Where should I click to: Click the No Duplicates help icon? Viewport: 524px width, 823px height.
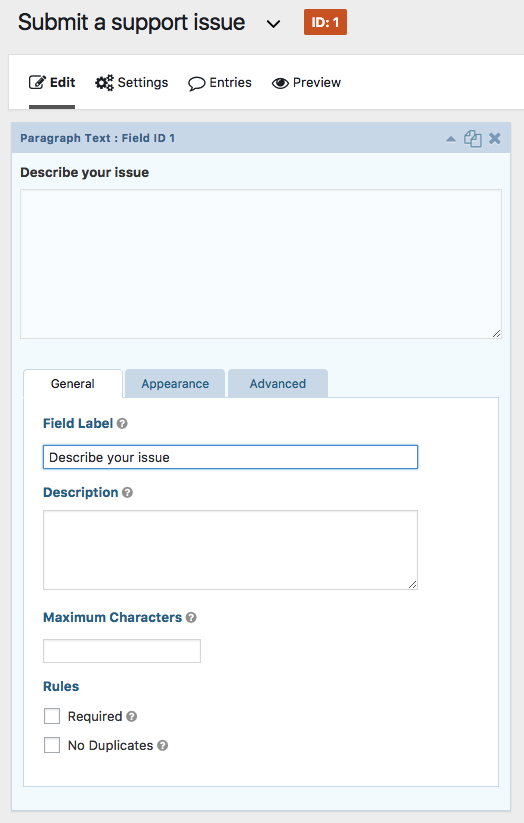coord(163,745)
